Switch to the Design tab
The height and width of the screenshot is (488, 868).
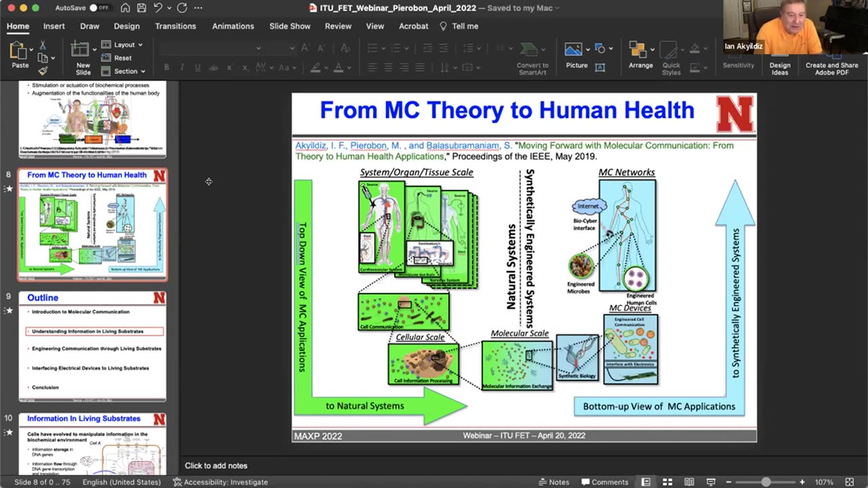pyautogui.click(x=126, y=26)
